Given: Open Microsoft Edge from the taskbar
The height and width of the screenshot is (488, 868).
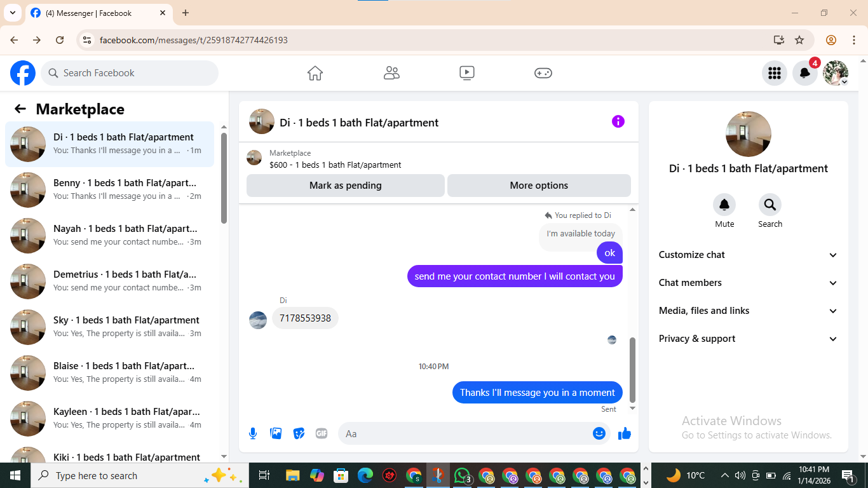Looking at the screenshot, I should tap(365, 475).
